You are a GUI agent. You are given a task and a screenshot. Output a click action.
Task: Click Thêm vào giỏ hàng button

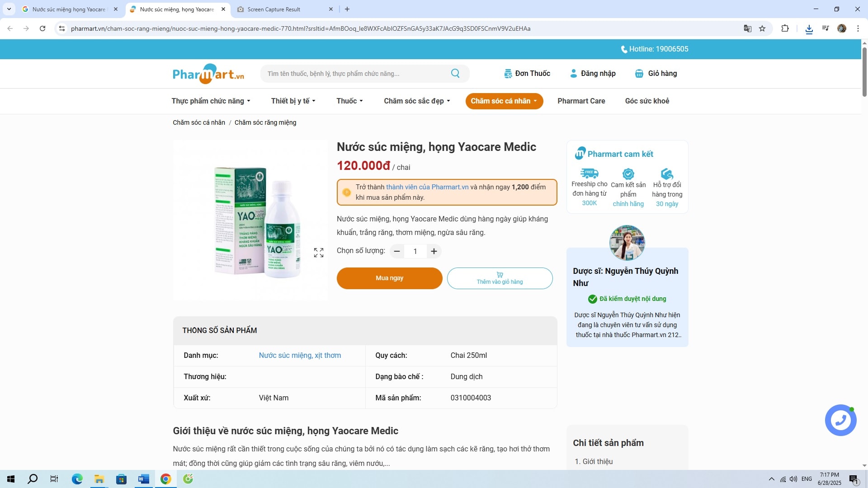[500, 278]
